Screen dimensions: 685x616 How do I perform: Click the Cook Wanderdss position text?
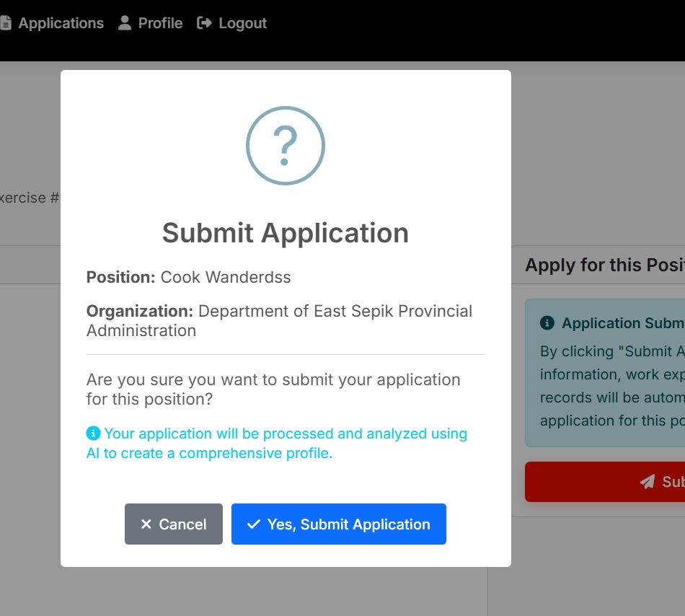click(226, 277)
